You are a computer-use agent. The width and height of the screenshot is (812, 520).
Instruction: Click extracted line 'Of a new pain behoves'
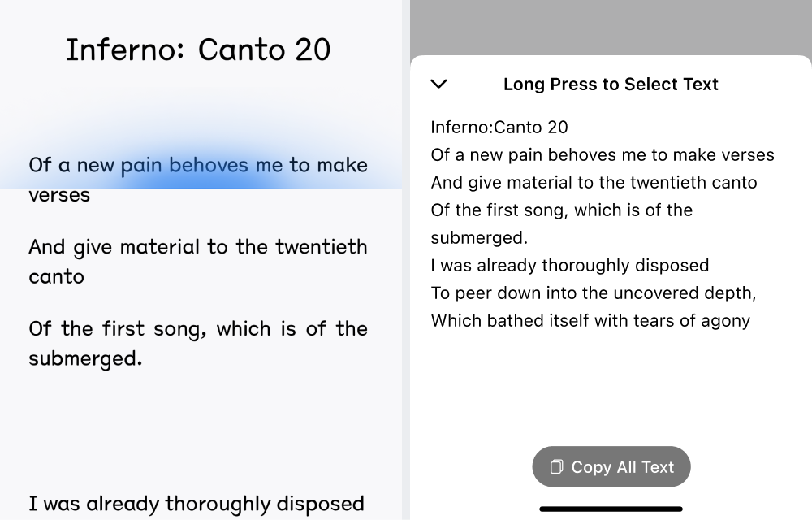pos(603,155)
